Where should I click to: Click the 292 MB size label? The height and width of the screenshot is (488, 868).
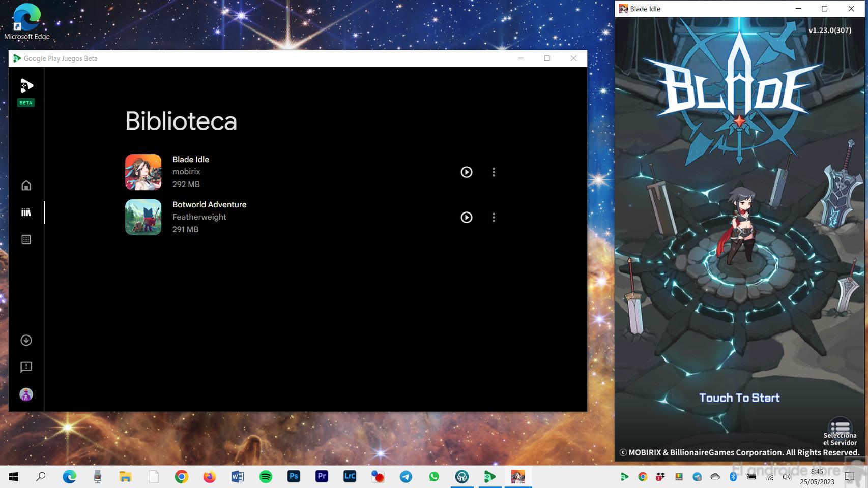click(186, 184)
